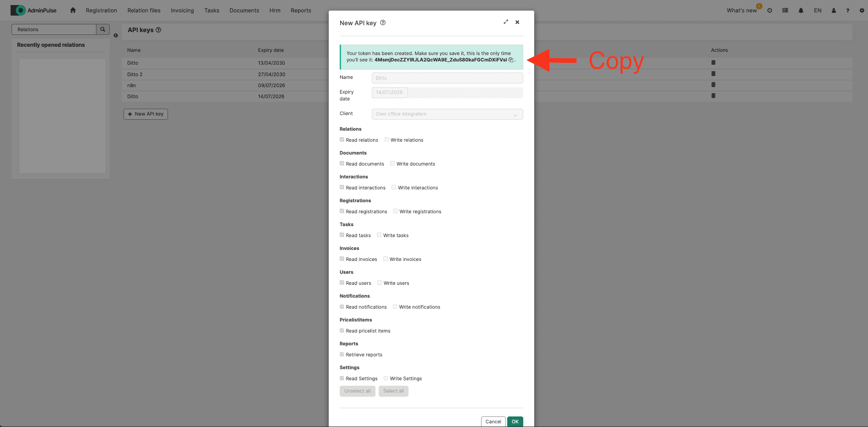Delete the n8n API key

(713, 85)
